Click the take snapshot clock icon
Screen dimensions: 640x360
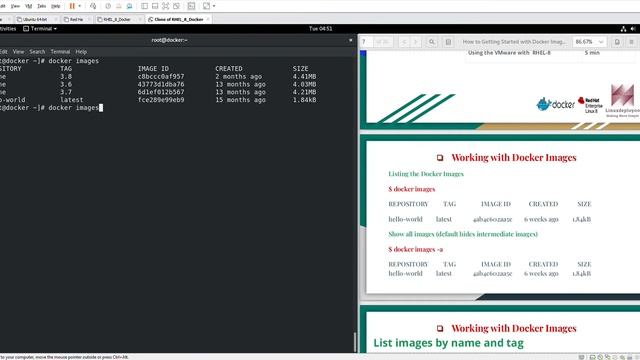(x=108, y=6)
